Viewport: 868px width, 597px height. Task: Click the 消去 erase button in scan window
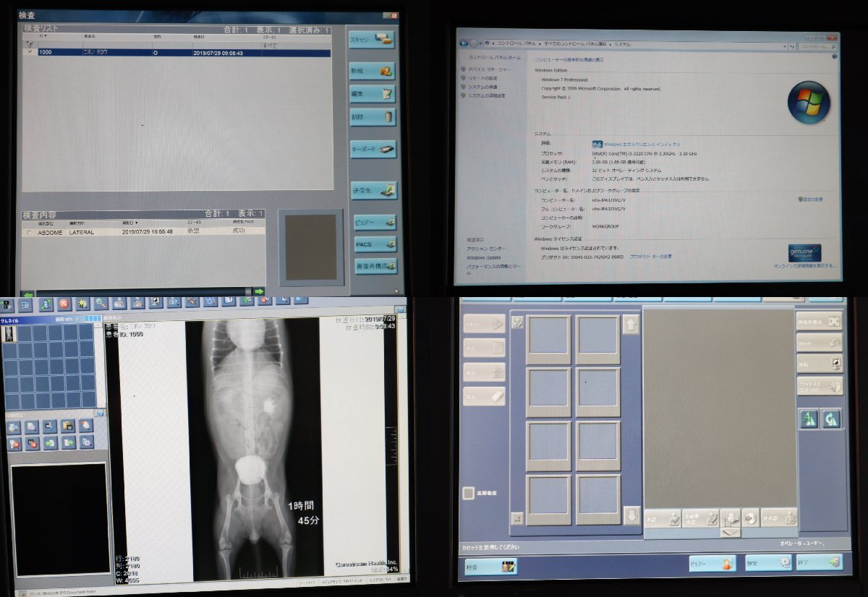click(x=484, y=396)
